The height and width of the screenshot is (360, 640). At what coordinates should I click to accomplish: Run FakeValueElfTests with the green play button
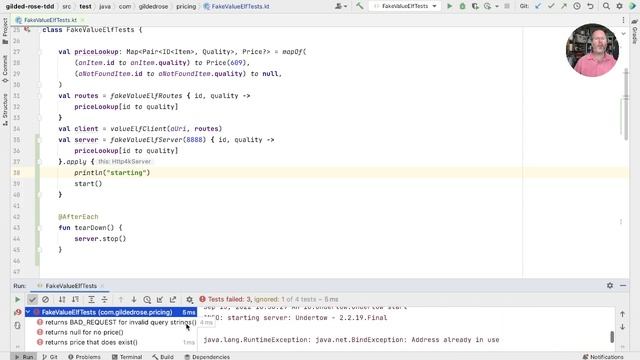(449, 6)
